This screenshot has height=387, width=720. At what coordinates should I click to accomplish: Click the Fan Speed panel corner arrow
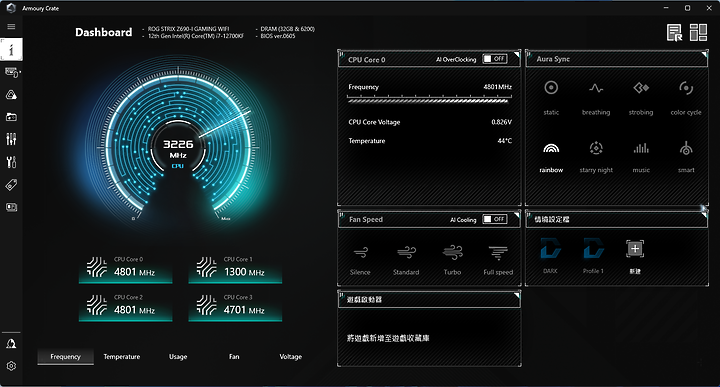point(517,215)
